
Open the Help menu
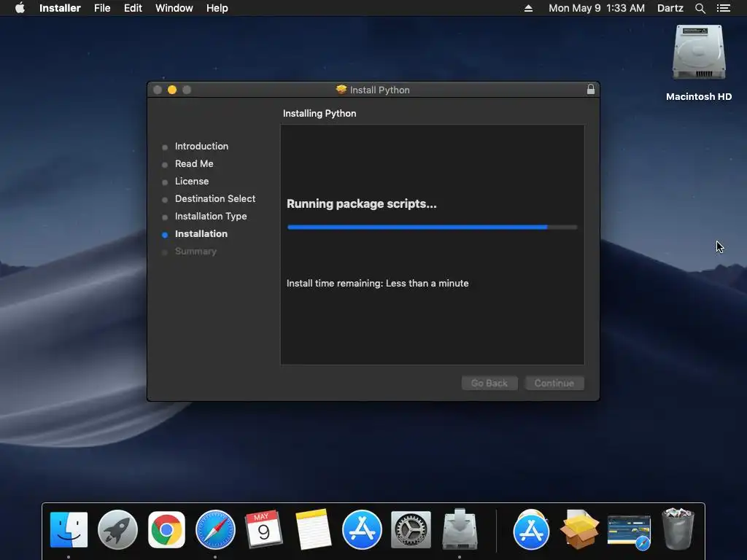point(217,8)
